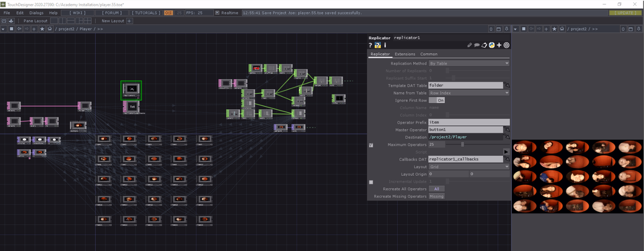Image resolution: width=644 pixels, height=251 pixels.
Task: Toggle the Realtime checkbox
Action: [217, 13]
